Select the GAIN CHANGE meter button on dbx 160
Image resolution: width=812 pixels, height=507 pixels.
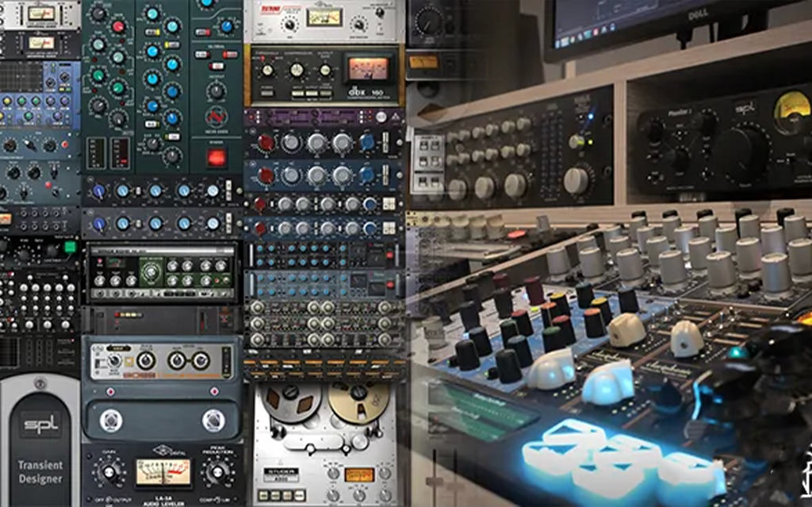[325, 93]
